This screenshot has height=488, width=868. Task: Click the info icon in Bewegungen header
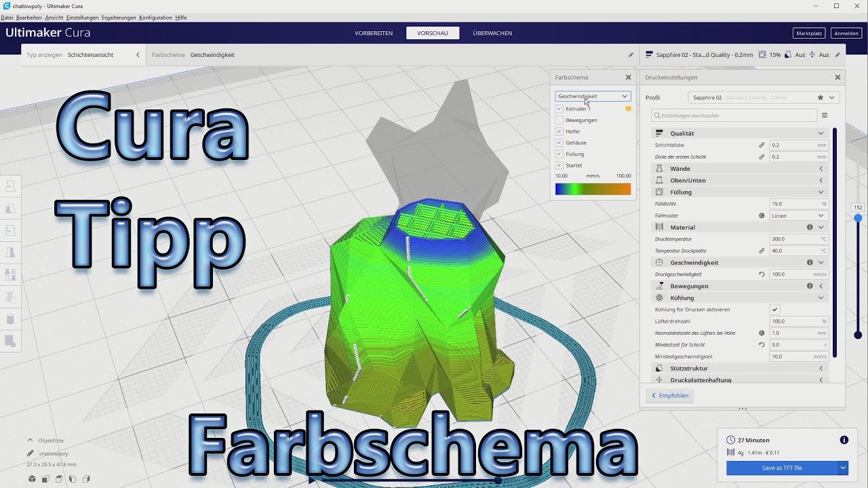click(x=810, y=286)
